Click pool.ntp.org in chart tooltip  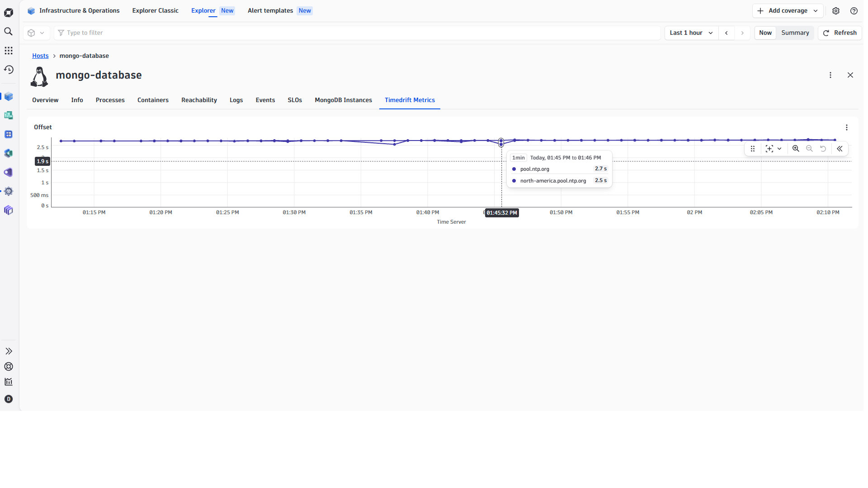point(535,169)
